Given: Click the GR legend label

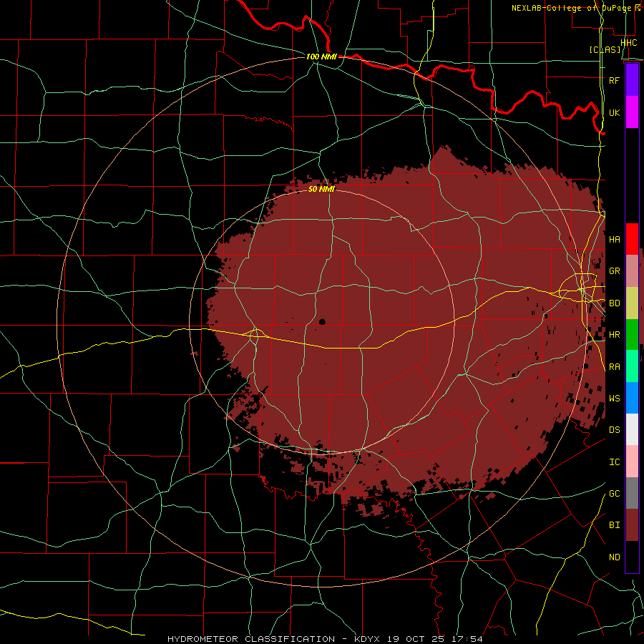Looking at the screenshot, I should point(614,271).
